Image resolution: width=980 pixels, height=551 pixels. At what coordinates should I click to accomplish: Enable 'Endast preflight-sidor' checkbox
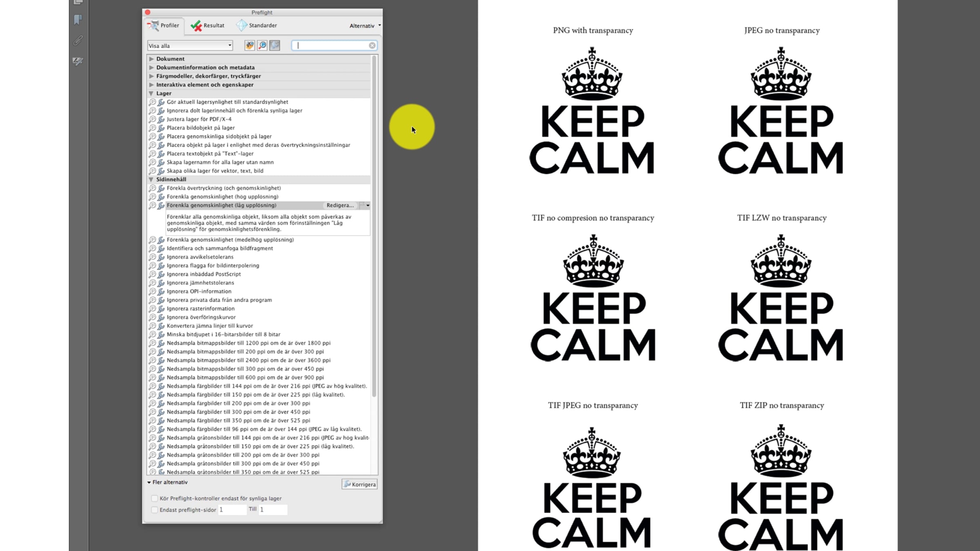(x=154, y=510)
